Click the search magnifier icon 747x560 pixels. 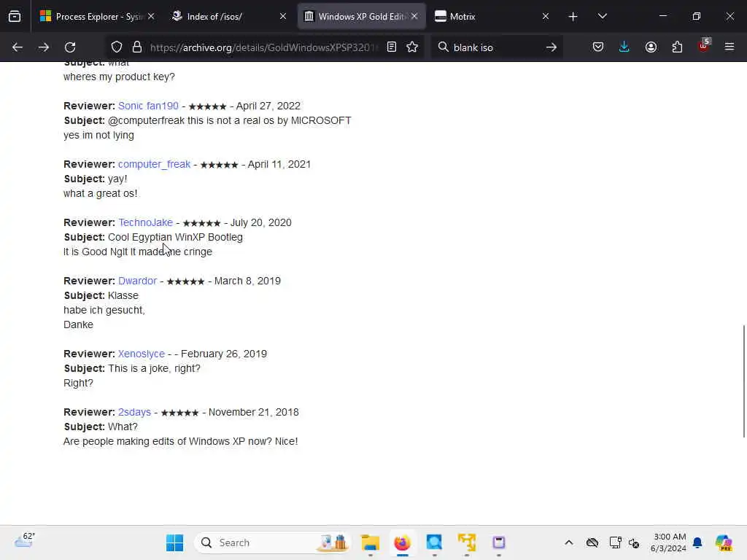444,47
